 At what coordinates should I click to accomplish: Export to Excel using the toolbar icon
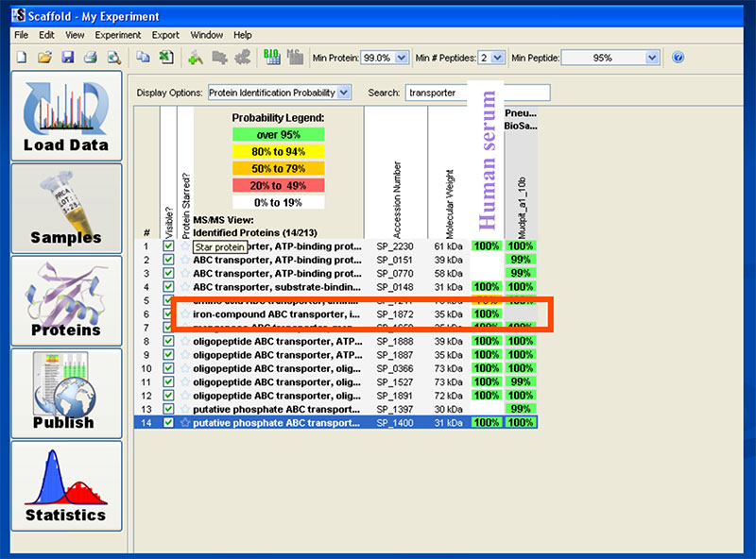pyautogui.click(x=166, y=57)
